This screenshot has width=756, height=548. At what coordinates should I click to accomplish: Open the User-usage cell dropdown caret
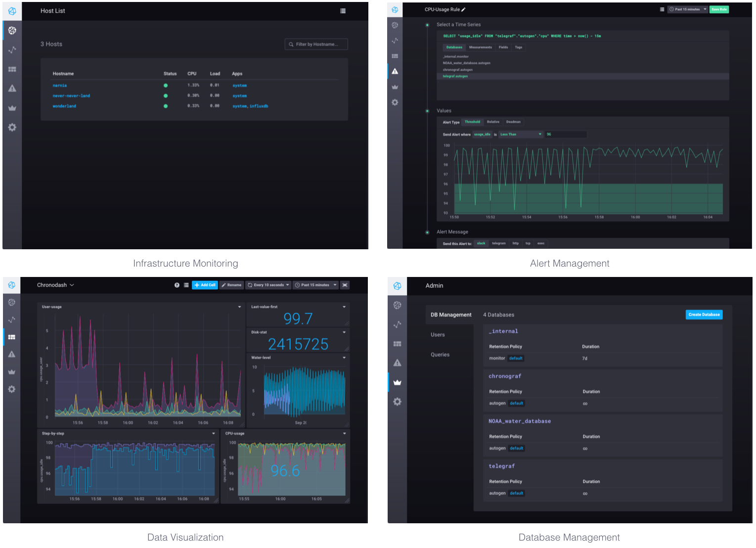point(240,307)
